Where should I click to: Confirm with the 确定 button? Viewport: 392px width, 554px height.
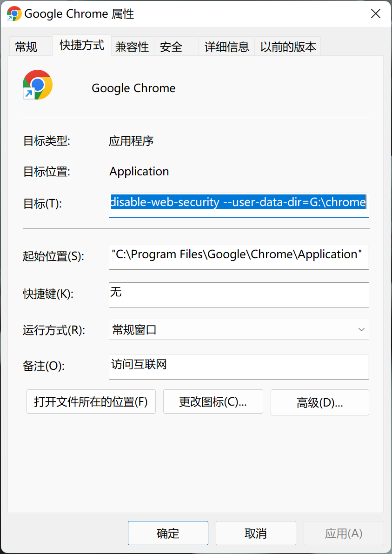[168, 533]
